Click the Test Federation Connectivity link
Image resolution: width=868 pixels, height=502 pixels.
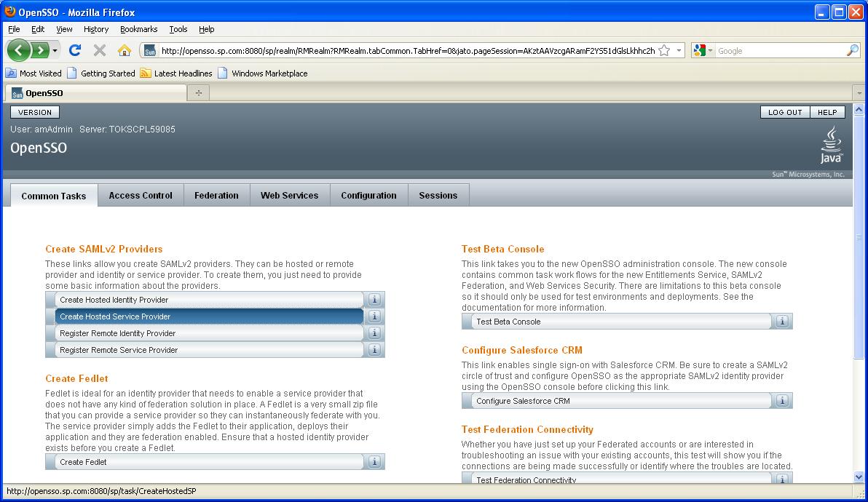(621, 479)
